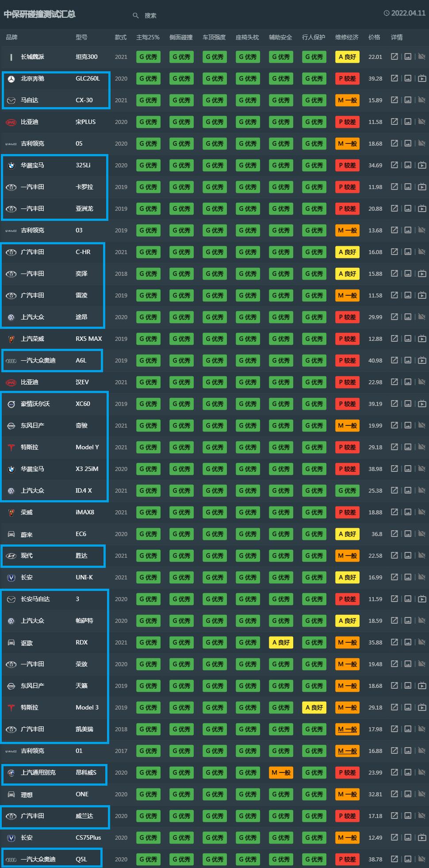Click the search magnifier icon
Image resolution: width=429 pixels, height=868 pixels.
136,15
